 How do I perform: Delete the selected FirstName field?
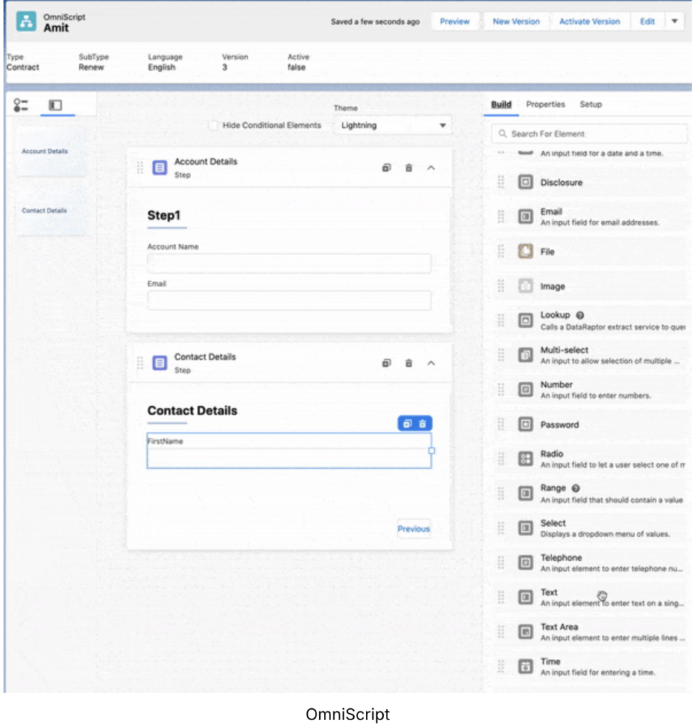(x=423, y=424)
